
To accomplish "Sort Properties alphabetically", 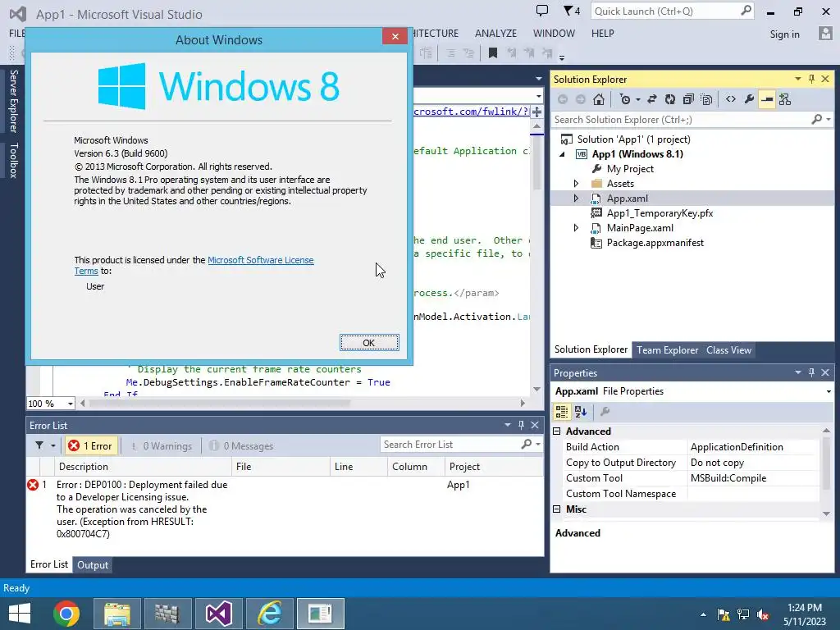I will tap(581, 412).
